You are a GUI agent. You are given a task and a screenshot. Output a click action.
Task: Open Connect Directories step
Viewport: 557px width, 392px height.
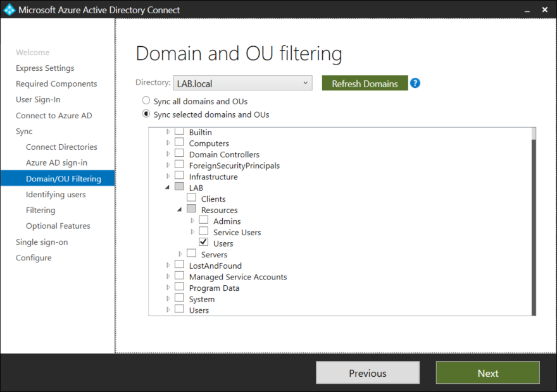(61, 147)
